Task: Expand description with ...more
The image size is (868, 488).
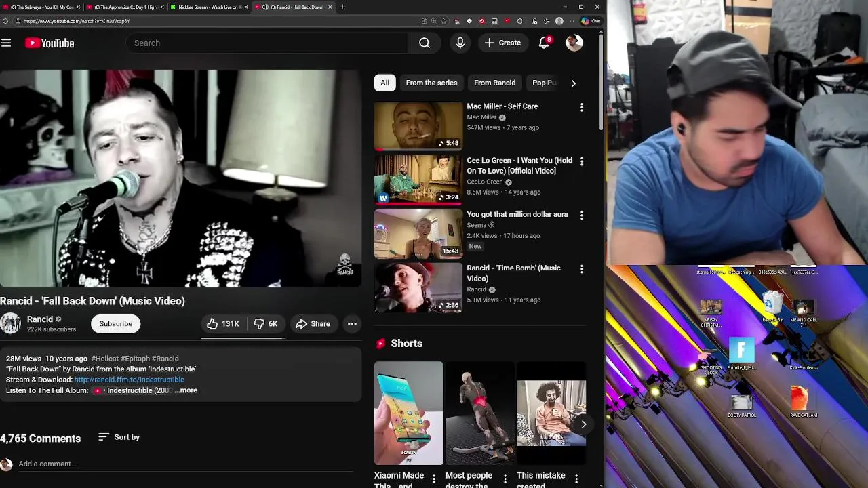Action: (x=186, y=390)
